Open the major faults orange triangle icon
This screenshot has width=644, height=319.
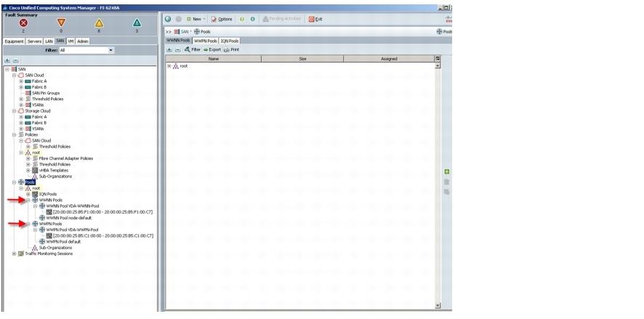pyautogui.click(x=61, y=23)
